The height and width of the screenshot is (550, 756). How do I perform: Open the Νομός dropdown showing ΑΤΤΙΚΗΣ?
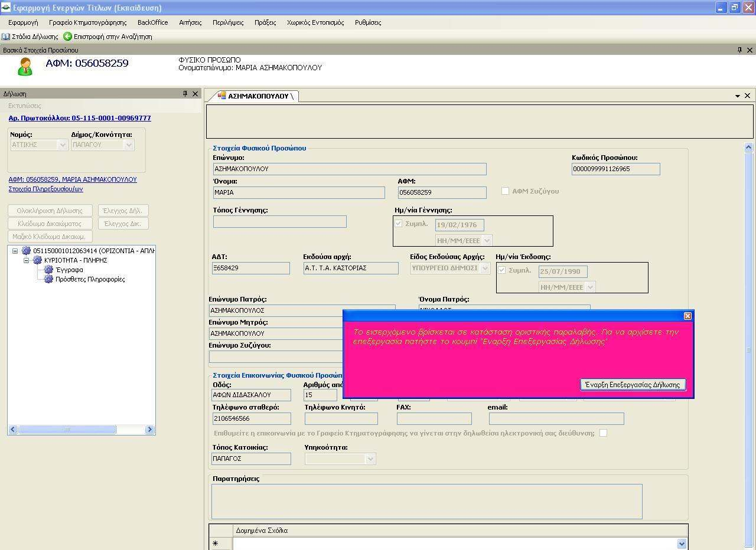click(63, 145)
